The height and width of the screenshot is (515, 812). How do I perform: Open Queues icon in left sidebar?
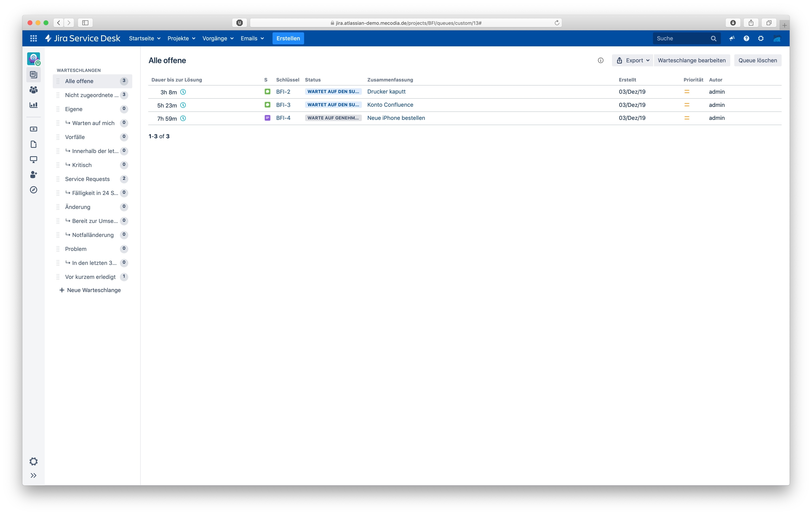coord(33,75)
